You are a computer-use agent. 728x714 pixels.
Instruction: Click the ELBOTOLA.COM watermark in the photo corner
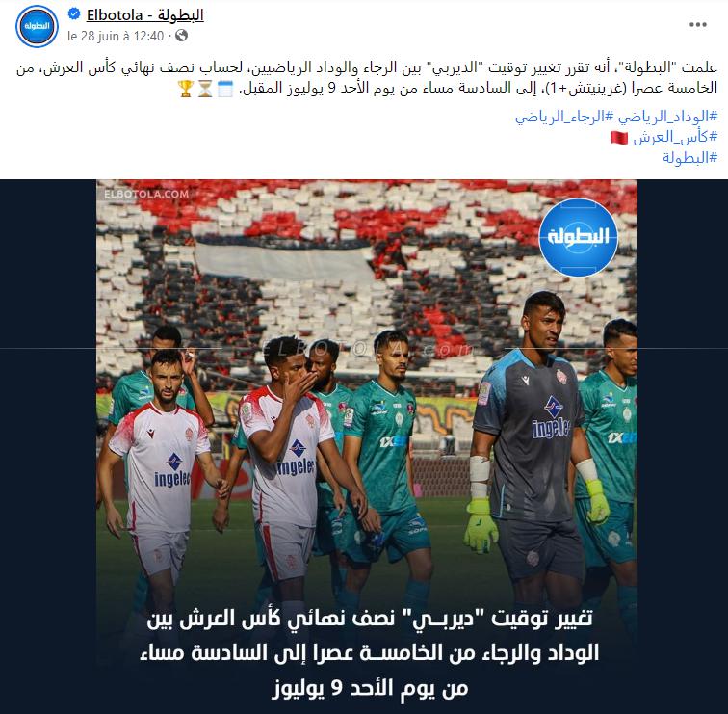146,194
